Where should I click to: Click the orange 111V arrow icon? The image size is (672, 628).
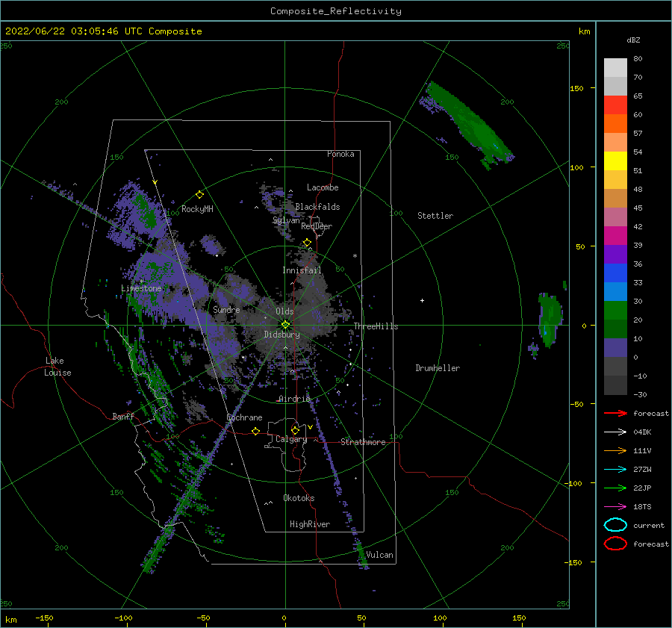point(615,450)
